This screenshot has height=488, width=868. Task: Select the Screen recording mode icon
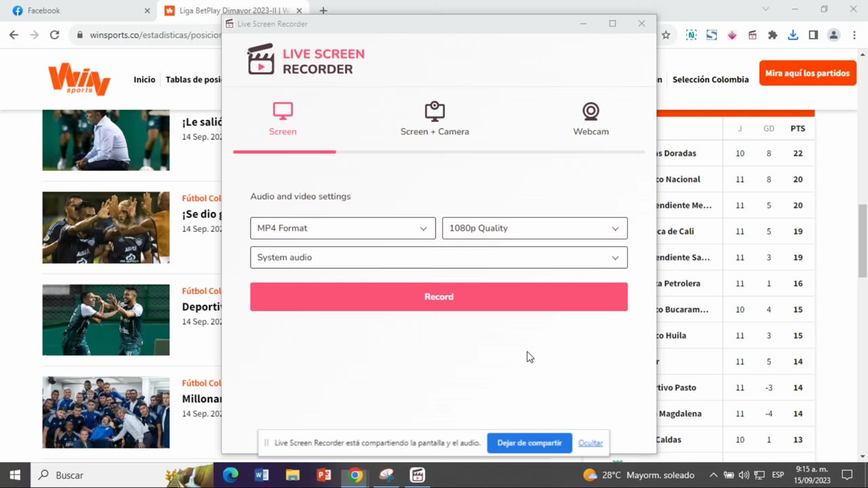click(x=283, y=111)
